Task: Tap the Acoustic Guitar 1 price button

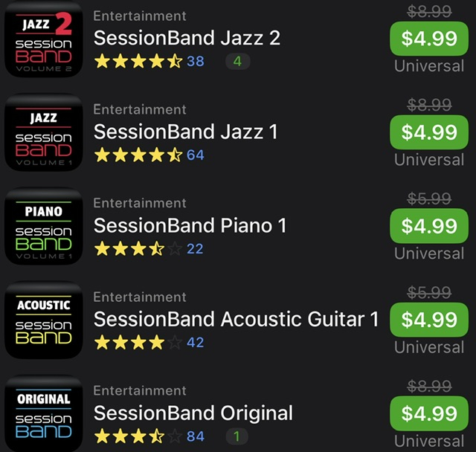Action: pyautogui.click(x=429, y=320)
